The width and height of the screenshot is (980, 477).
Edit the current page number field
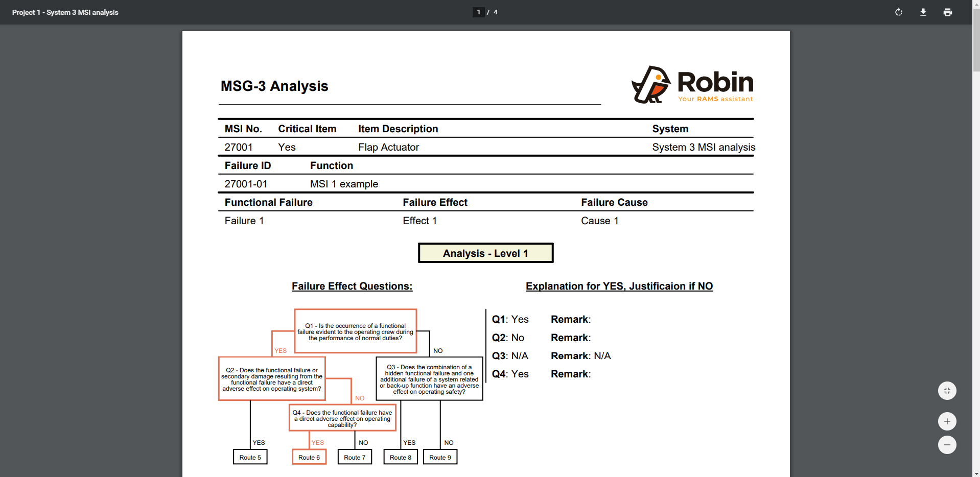[478, 12]
